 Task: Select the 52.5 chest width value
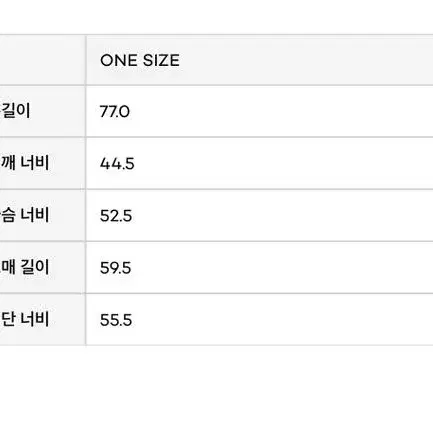point(116,216)
